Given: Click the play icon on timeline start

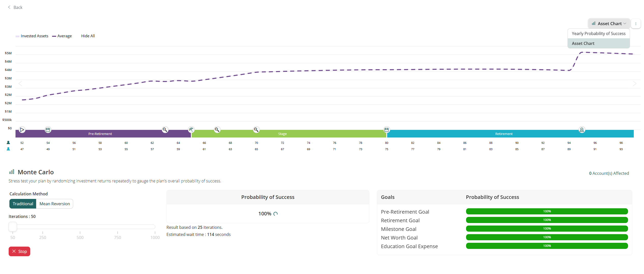Looking at the screenshot, I should coord(22,130).
